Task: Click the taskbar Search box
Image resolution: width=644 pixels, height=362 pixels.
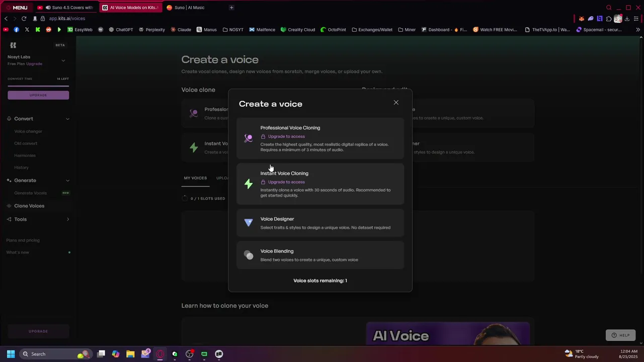Action: (55, 354)
